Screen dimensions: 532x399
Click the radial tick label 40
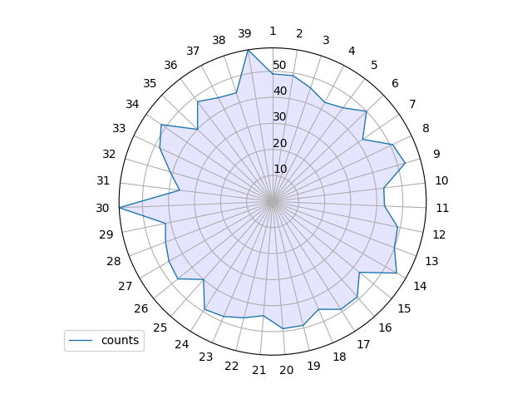(x=280, y=91)
